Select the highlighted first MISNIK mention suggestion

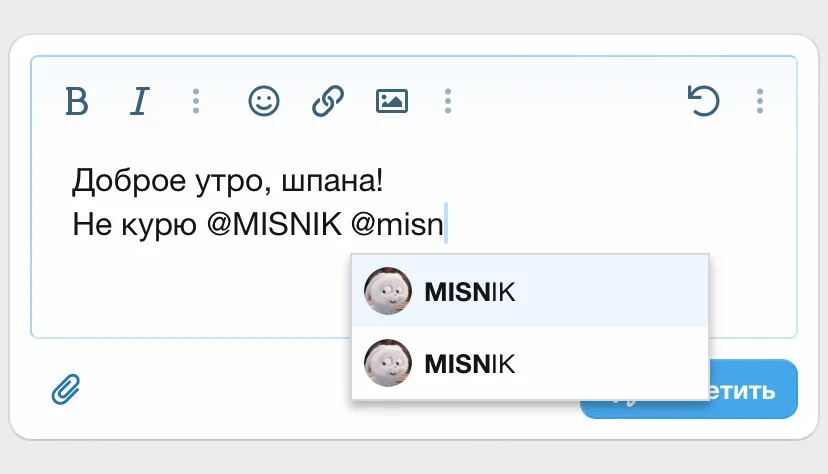tap(530, 292)
